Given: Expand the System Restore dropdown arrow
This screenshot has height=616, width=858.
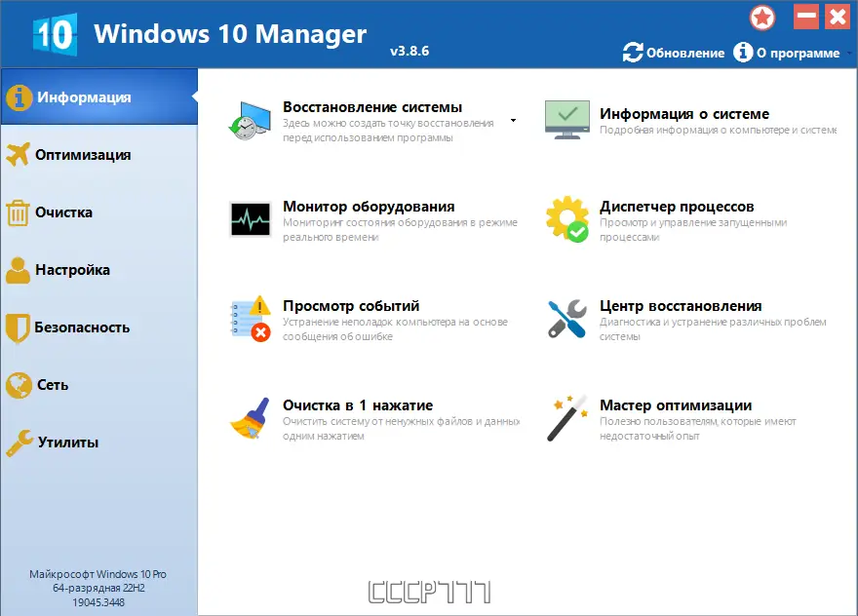Looking at the screenshot, I should tap(513, 121).
